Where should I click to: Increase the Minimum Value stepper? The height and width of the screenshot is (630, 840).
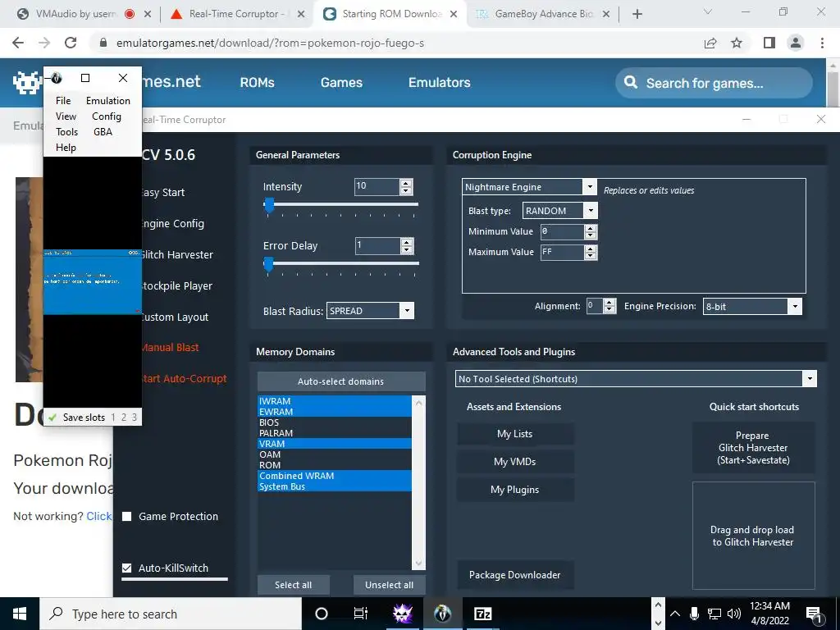591,228
